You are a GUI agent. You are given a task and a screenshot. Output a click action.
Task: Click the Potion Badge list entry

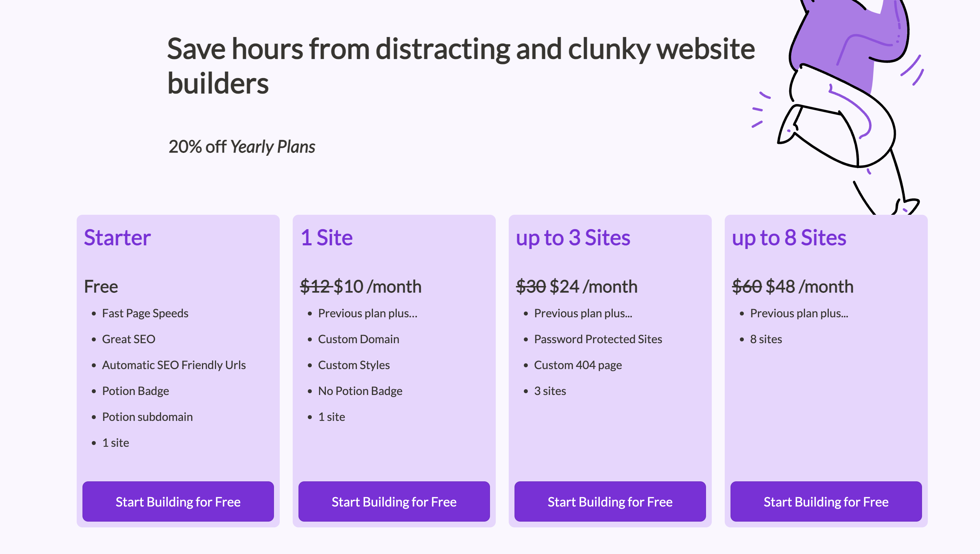[135, 390]
